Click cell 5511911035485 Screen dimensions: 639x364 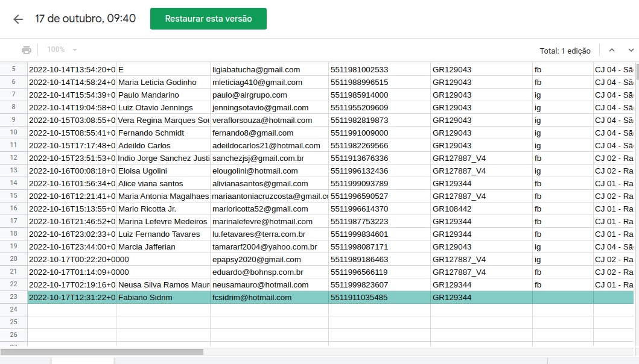point(380,297)
